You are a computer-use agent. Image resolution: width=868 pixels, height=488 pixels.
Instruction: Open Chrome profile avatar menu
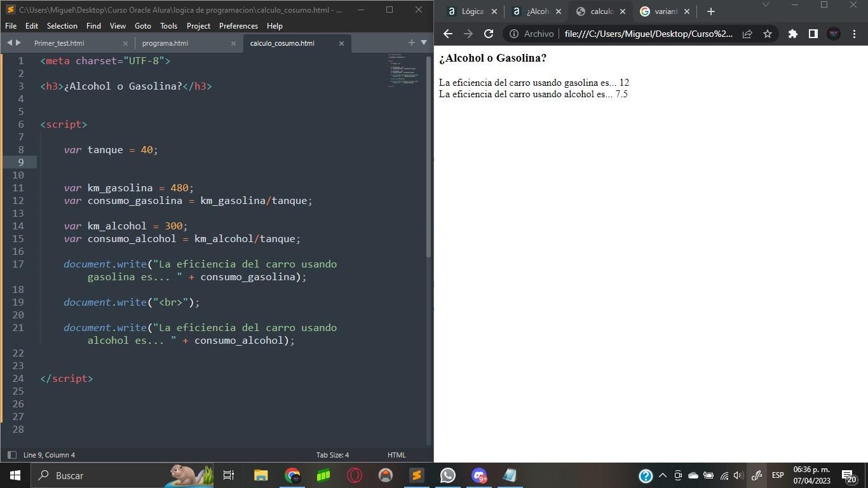(x=834, y=34)
